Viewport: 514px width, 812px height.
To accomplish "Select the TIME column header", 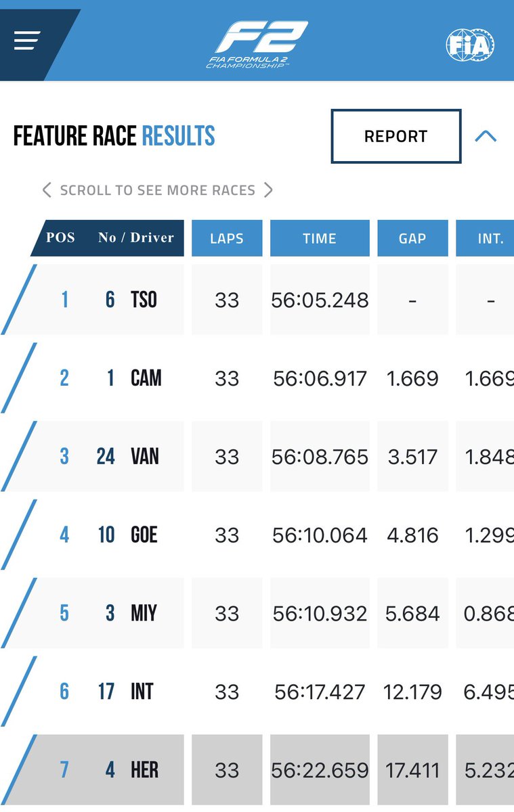I will pos(320,238).
